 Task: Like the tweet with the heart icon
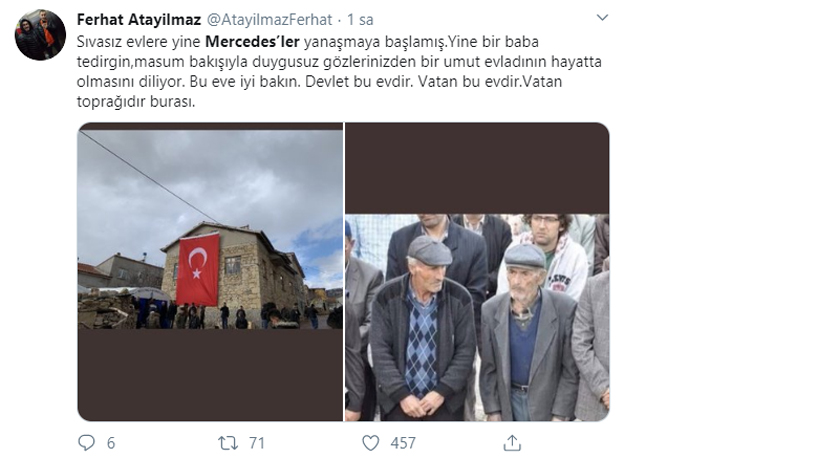pos(370,442)
